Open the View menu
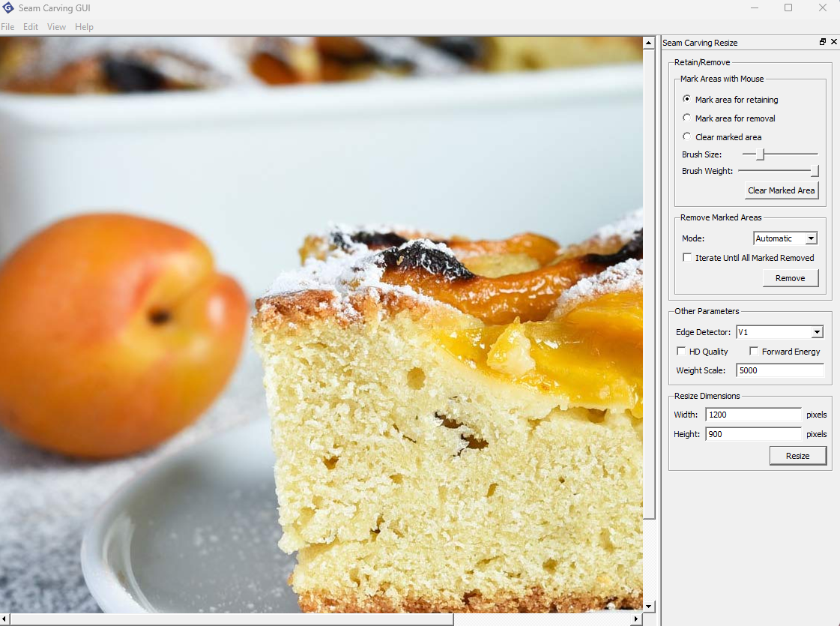The image size is (840, 626). coord(56,27)
